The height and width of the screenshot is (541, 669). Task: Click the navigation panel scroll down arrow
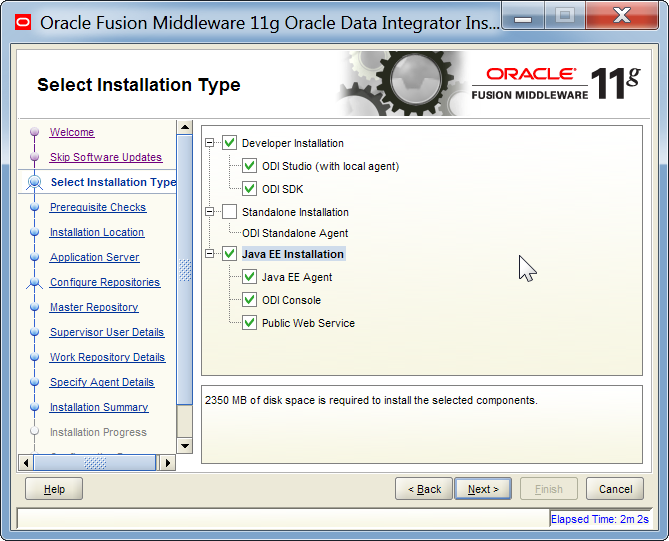tap(185, 446)
